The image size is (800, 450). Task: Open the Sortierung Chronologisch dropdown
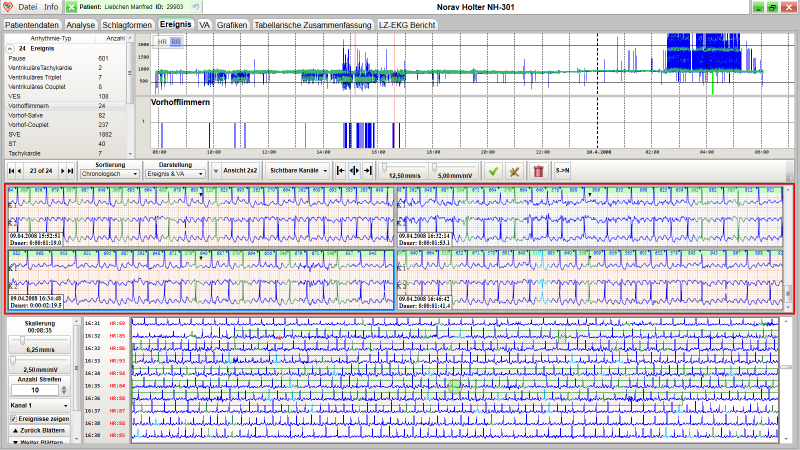pyautogui.click(x=110, y=173)
